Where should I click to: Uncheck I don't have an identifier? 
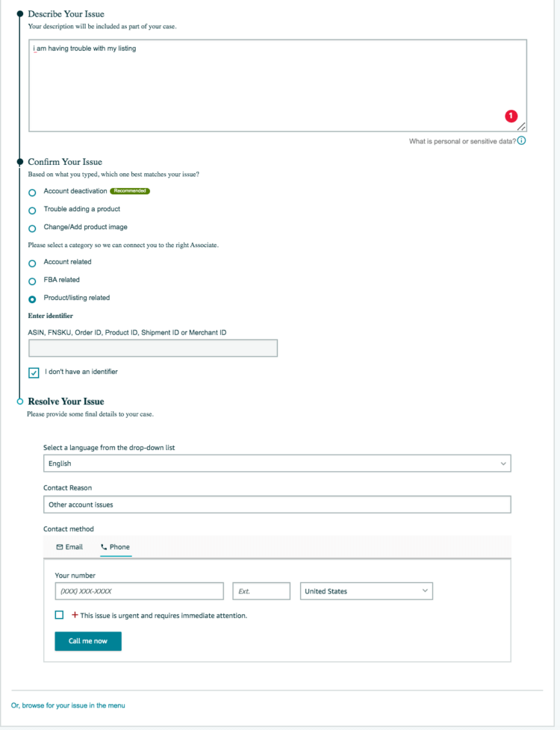pos(34,372)
